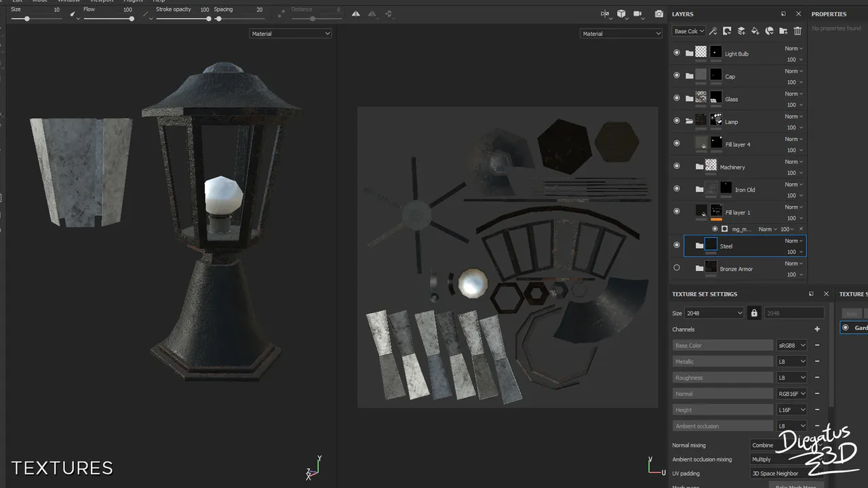Click the add effect magic wand icon
The image size is (868, 488).
point(713,31)
